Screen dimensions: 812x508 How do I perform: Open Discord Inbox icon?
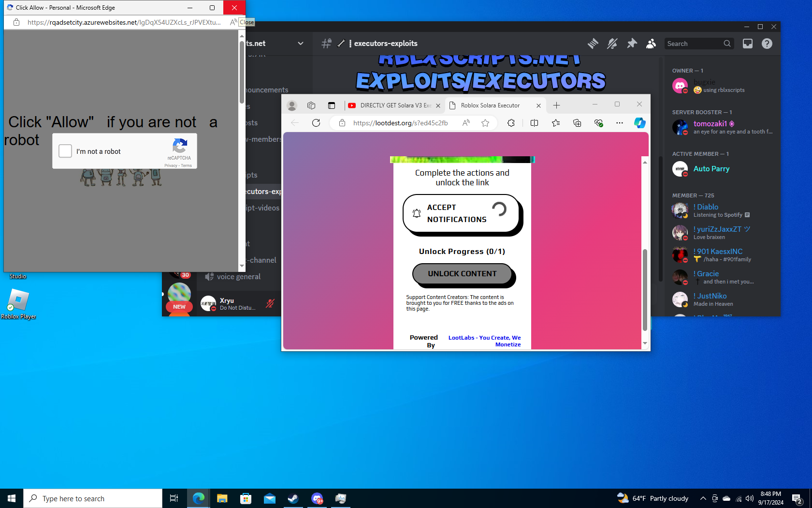[x=748, y=44]
